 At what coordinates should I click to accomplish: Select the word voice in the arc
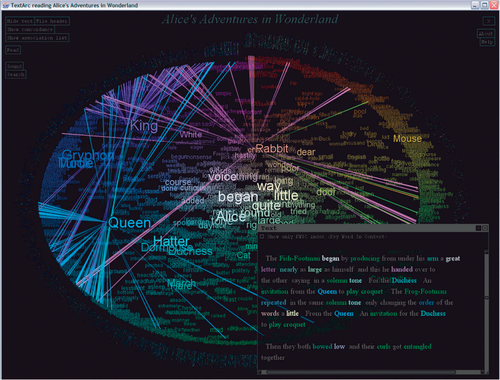tap(222, 176)
